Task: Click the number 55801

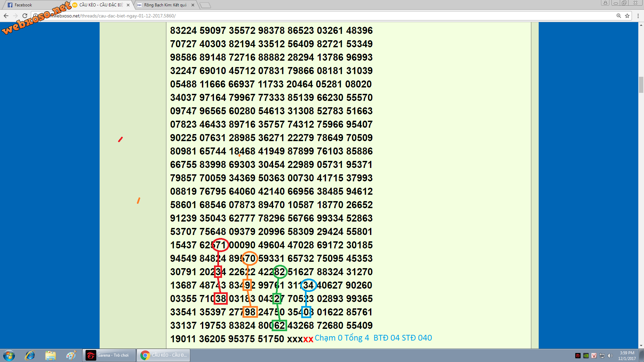Action: [360, 232]
